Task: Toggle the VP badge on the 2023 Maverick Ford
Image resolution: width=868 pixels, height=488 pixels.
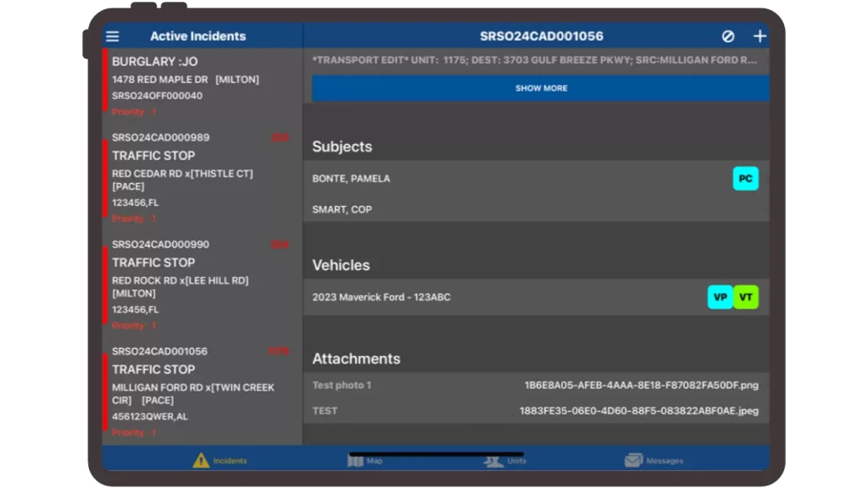Action: coord(720,297)
